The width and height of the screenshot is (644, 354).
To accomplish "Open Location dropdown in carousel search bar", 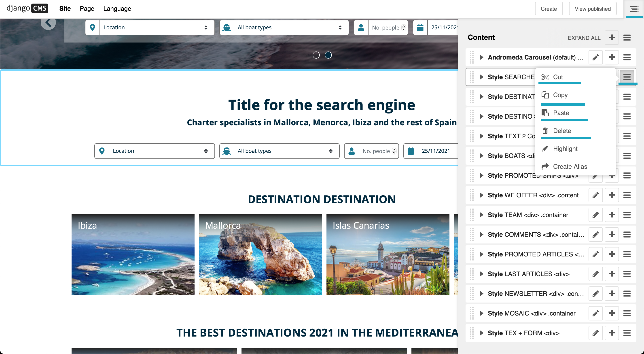I will pos(157,28).
